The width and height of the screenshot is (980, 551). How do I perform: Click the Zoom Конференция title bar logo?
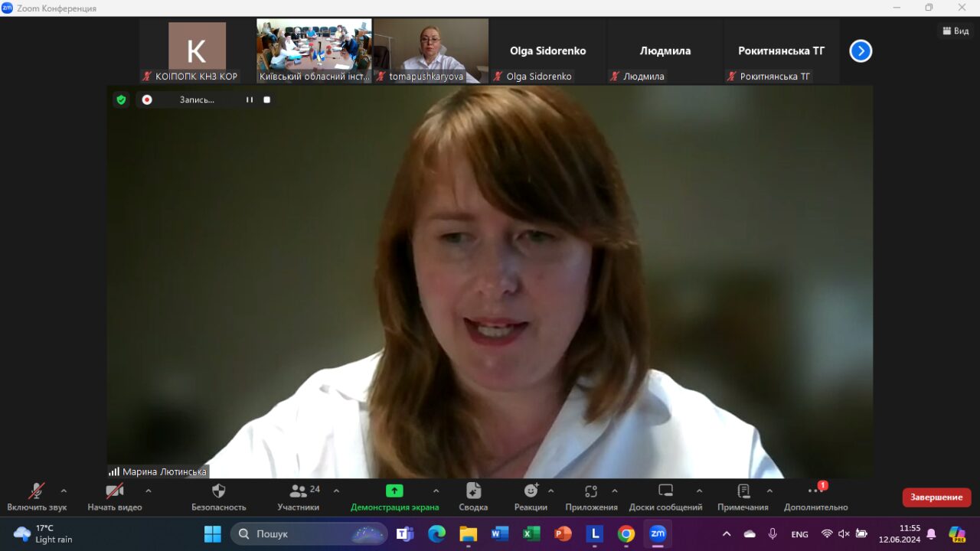click(7, 8)
